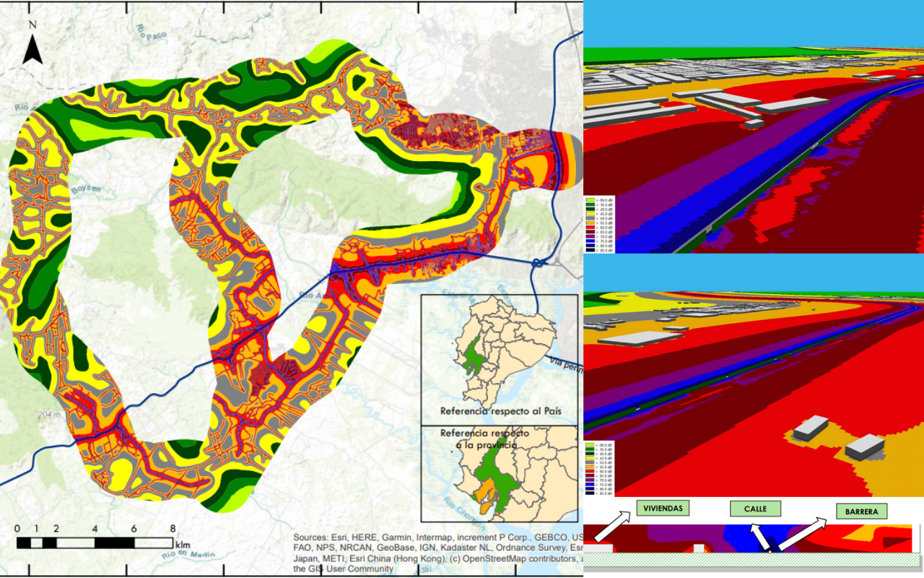Select the 'Río en Medio' map label
The width and height of the screenshot is (924, 578).
[x=188, y=555]
